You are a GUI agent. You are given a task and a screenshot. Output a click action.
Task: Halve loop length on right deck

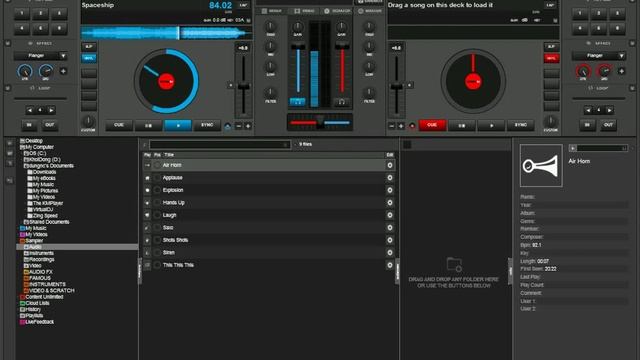coord(588,110)
